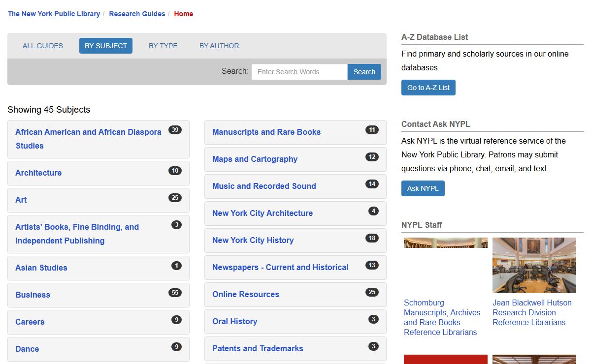591x364 pixels.
Task: Click the 39 count badge
Action: pyautogui.click(x=175, y=130)
